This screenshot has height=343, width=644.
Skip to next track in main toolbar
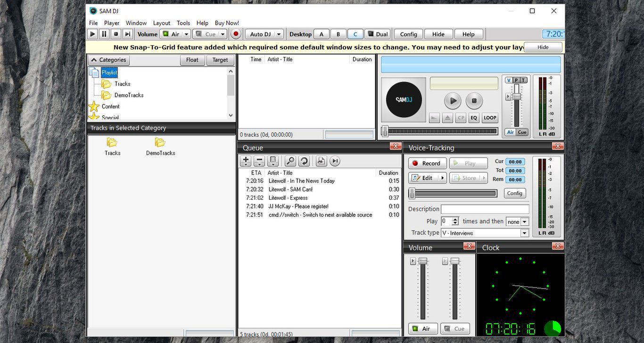pos(128,34)
